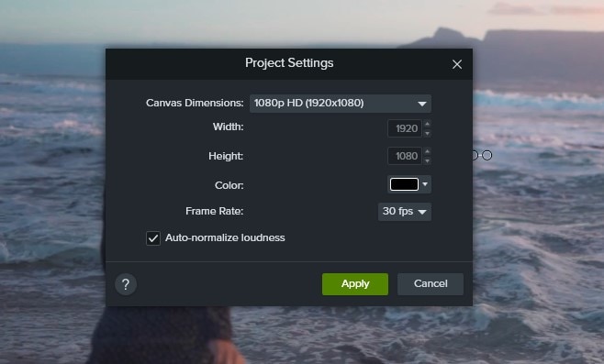Image resolution: width=604 pixels, height=364 pixels.
Task: Pick the black canvas color swatch
Action: [x=404, y=184]
